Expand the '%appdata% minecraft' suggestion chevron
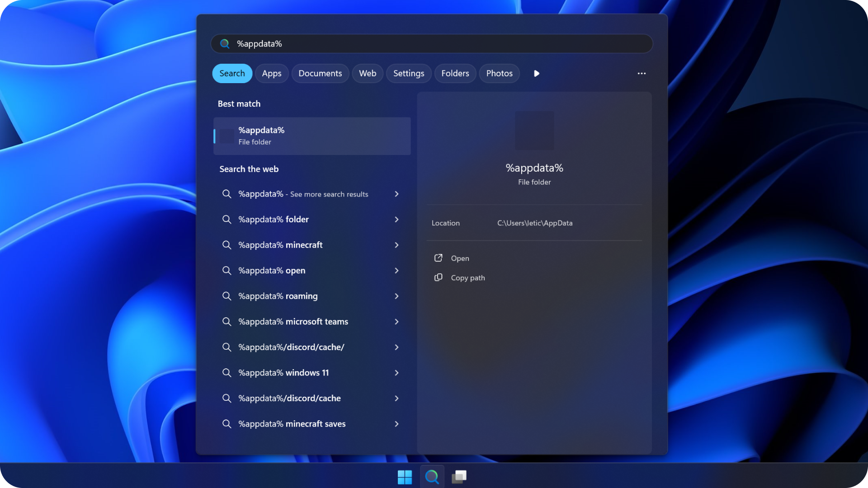The height and width of the screenshot is (488, 868). (396, 245)
